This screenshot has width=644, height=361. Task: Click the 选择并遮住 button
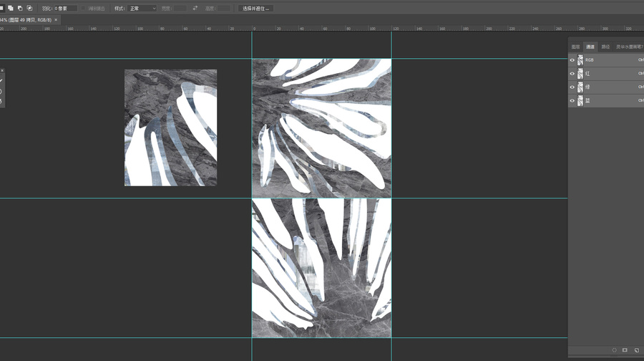coord(256,8)
